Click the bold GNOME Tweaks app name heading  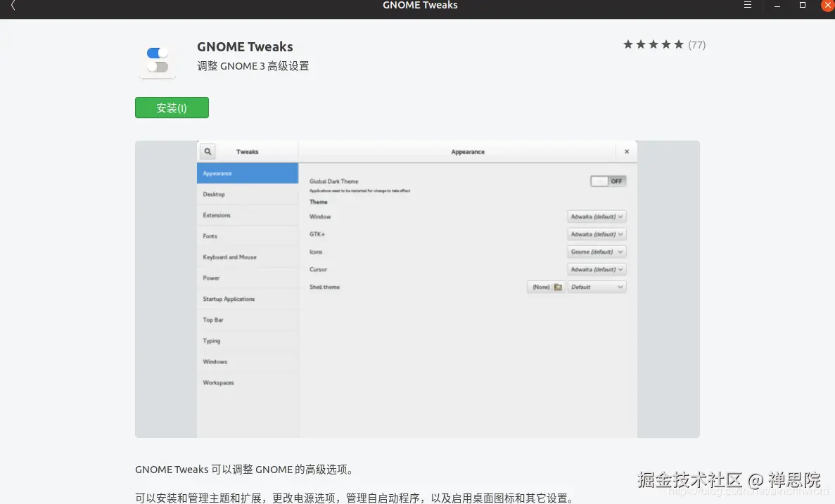(x=245, y=47)
